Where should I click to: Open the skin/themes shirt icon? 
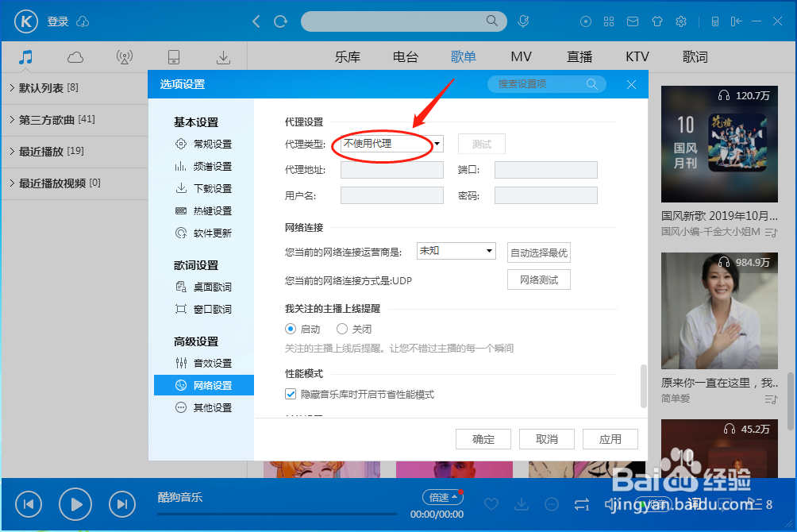(x=656, y=21)
